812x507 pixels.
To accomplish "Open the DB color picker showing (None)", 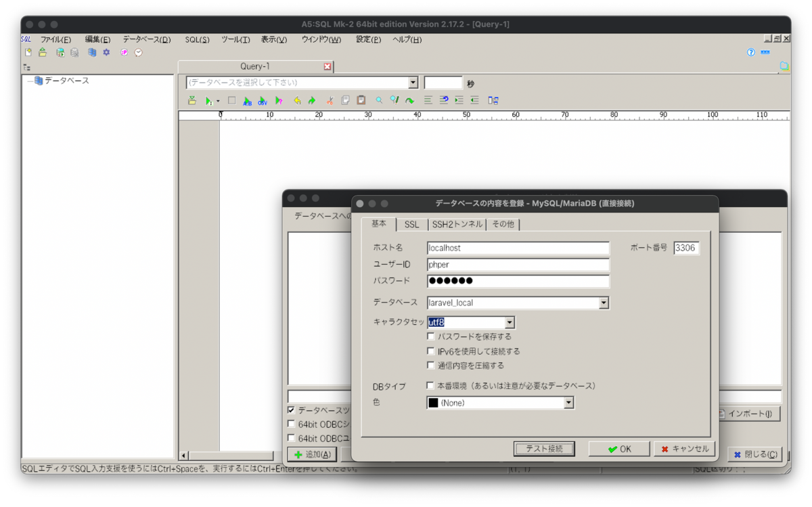I will tap(570, 403).
